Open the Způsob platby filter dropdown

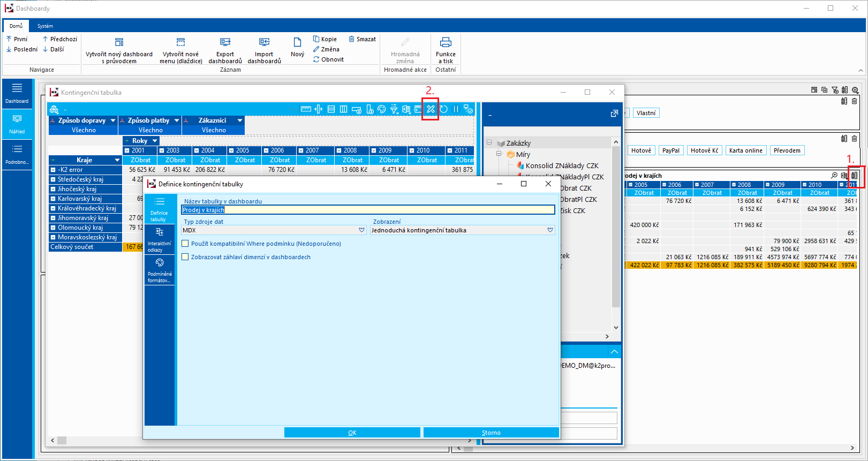(x=177, y=120)
